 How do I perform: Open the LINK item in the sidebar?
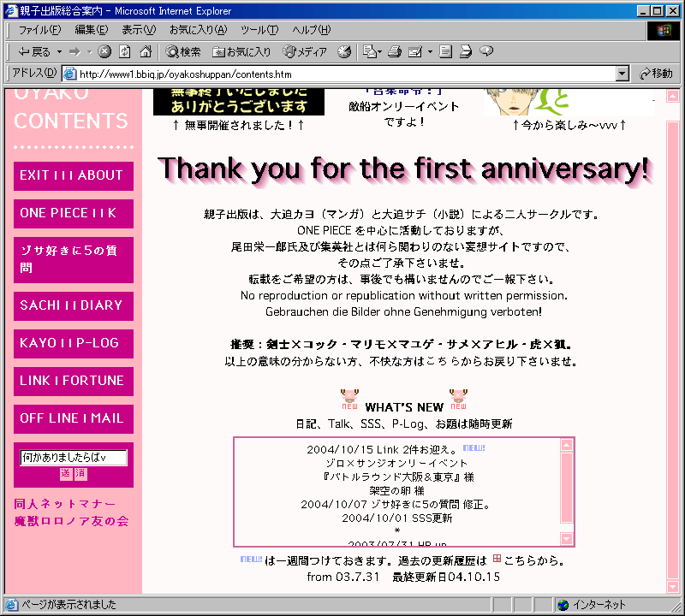click(x=35, y=381)
